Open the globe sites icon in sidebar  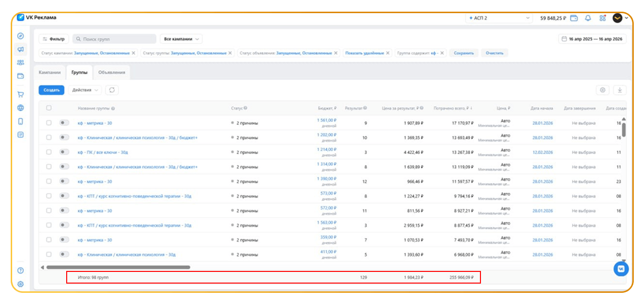(20, 108)
